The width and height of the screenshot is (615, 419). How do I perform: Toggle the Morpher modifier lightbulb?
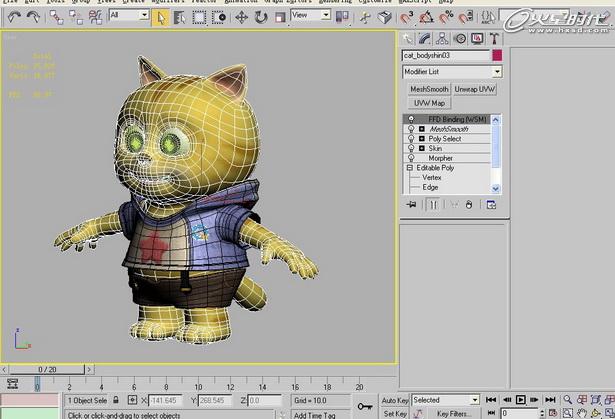[411, 158]
